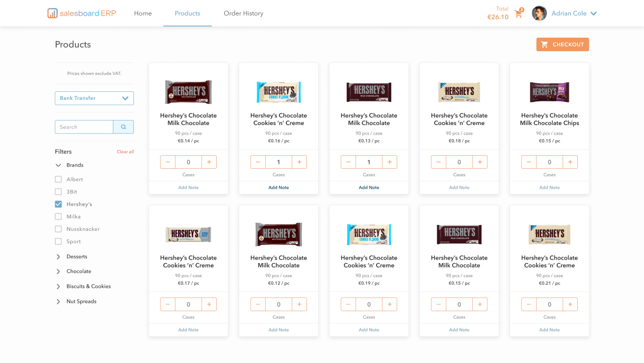
Task: Increase cases for €0.18 Cookies 'n' Creme
Action: tap(480, 162)
